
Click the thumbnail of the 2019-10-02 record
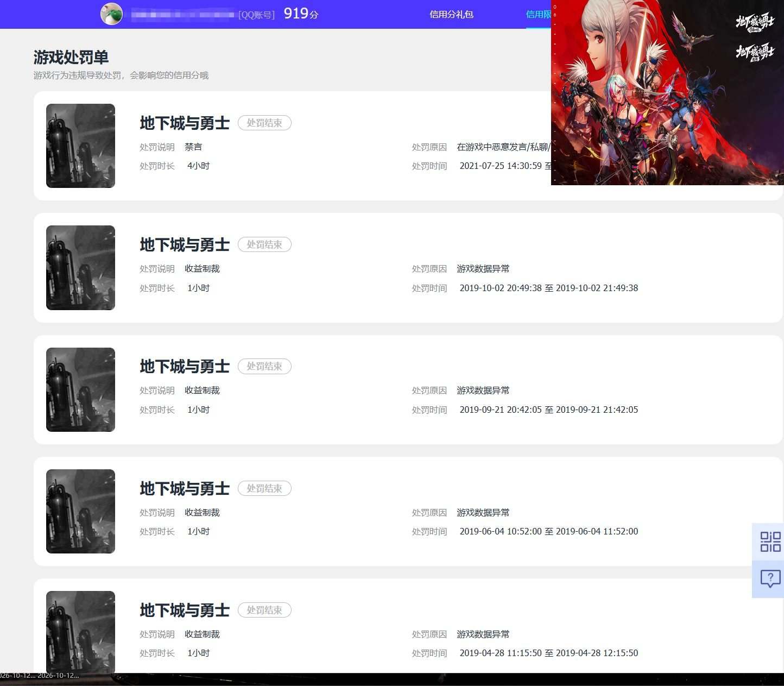[x=80, y=268]
